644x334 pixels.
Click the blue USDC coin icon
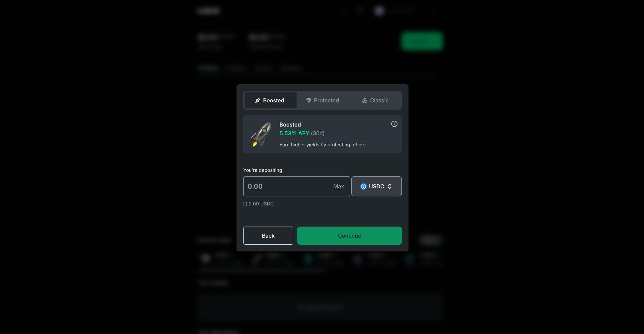pyautogui.click(x=363, y=186)
